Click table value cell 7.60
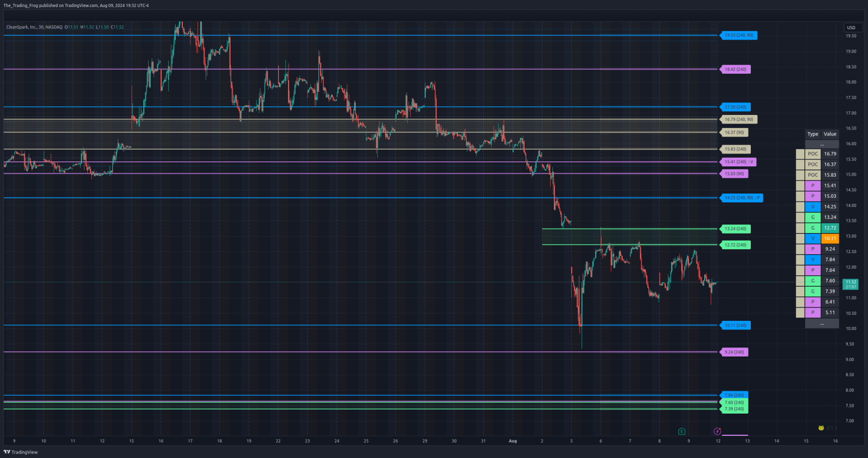 (830, 281)
